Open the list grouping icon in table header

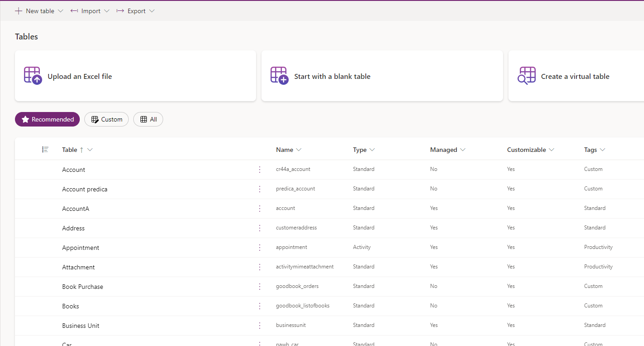(x=45, y=150)
